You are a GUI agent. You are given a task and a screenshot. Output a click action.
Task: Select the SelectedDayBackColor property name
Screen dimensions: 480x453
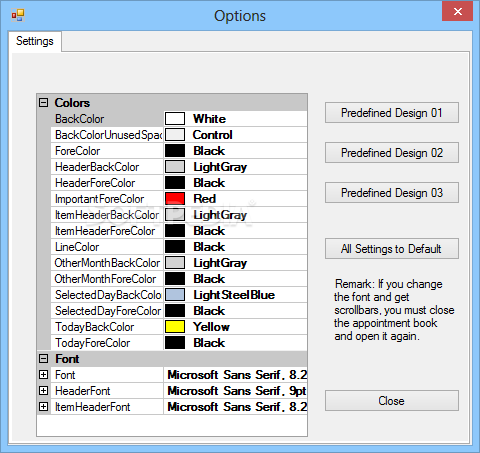(x=108, y=295)
